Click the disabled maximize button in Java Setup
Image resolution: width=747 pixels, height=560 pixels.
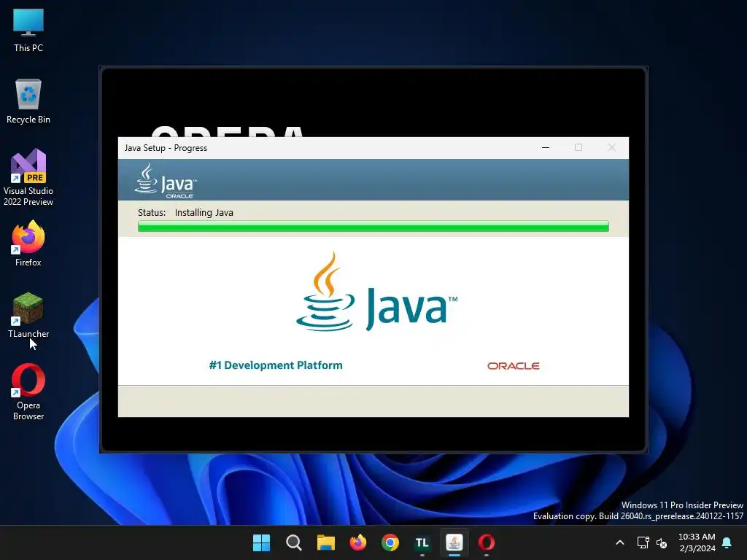click(578, 147)
